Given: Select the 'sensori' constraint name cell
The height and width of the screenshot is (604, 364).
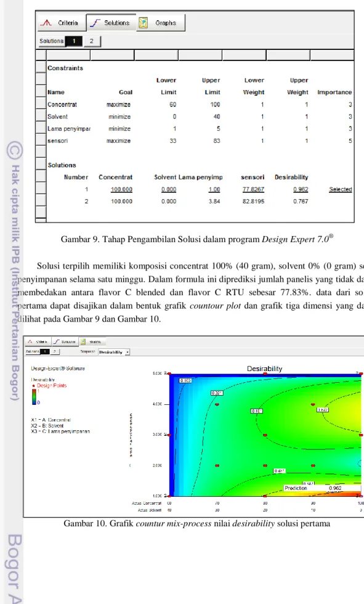Looking at the screenshot, I should click(58, 141).
